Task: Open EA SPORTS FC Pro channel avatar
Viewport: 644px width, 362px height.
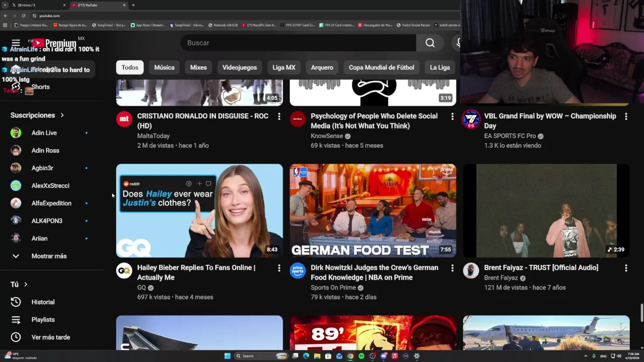Action: [471, 119]
